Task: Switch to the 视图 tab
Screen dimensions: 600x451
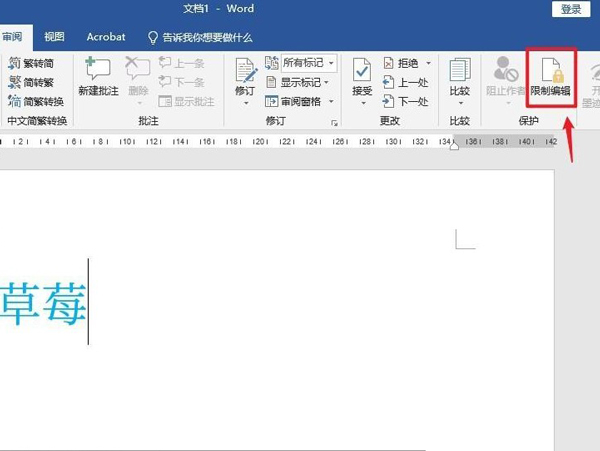Action: [55, 37]
